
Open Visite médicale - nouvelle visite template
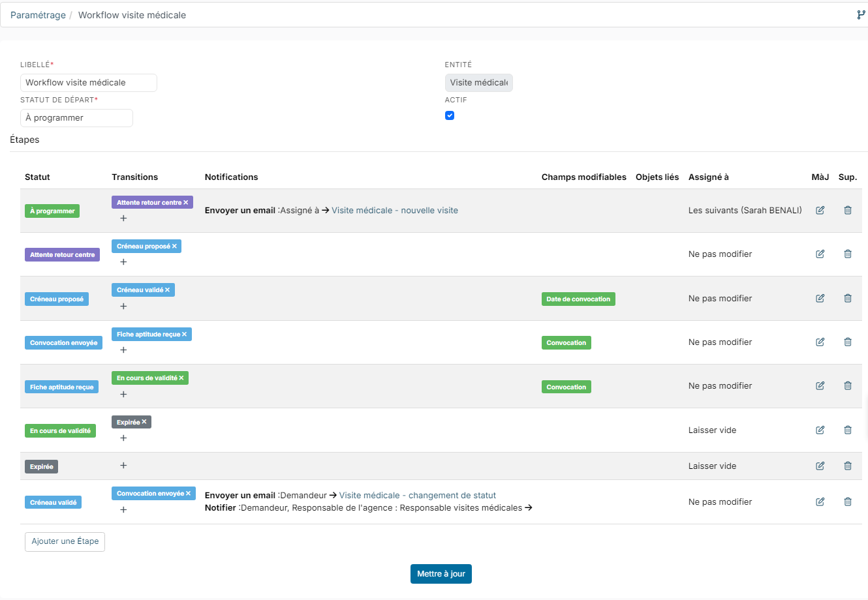click(x=395, y=210)
